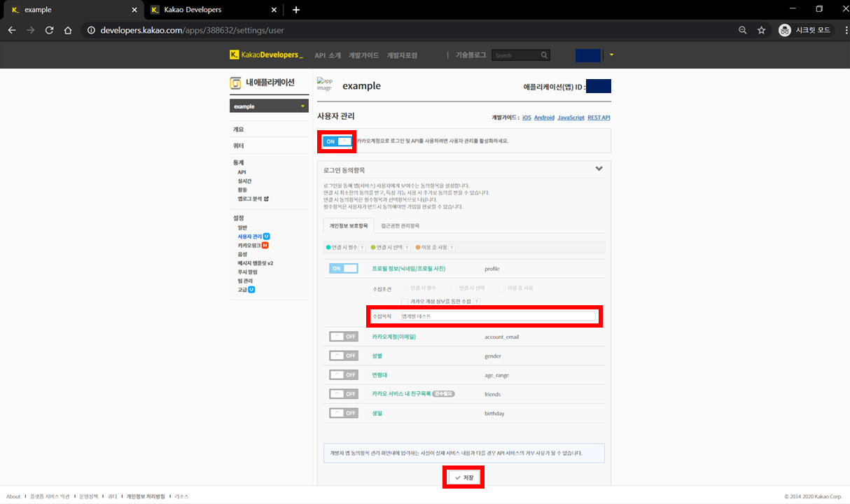
Task: Click the help icon beside 이용 중 사용
Action: pos(452,247)
